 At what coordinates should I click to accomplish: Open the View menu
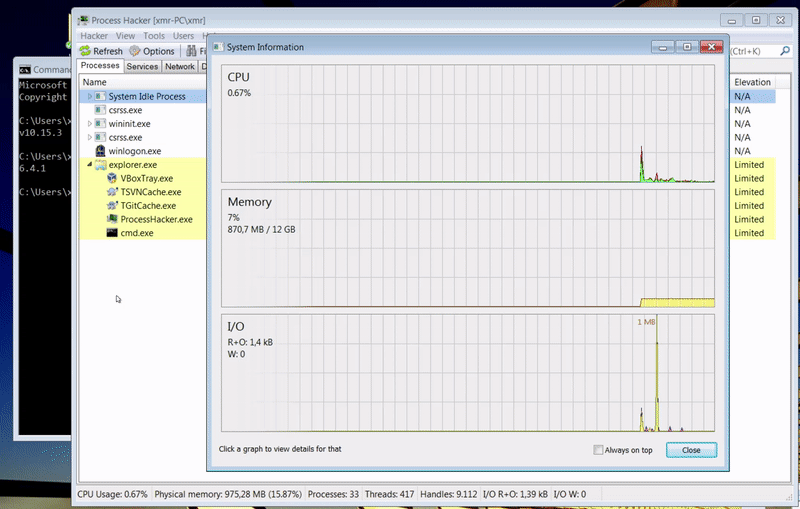coord(125,36)
